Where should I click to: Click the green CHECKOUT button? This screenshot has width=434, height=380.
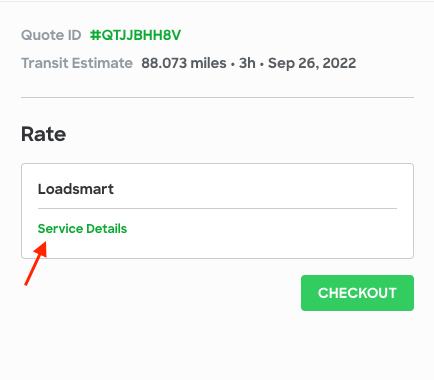tap(357, 293)
